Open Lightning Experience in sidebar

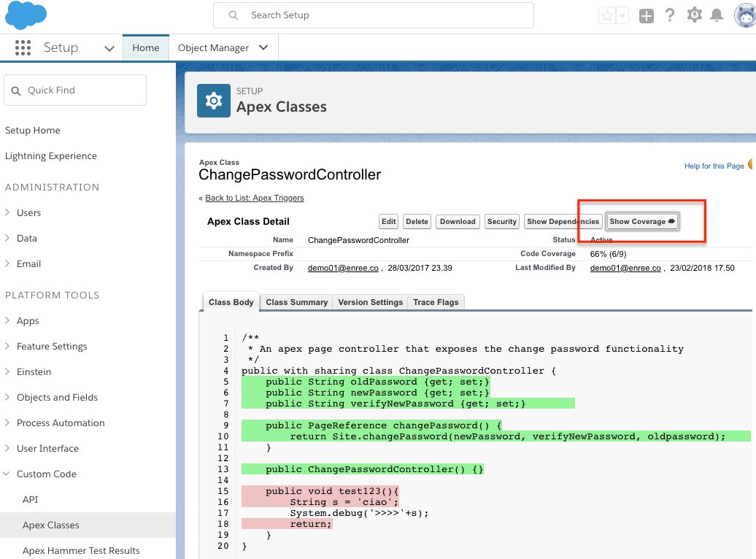pyautogui.click(x=51, y=155)
